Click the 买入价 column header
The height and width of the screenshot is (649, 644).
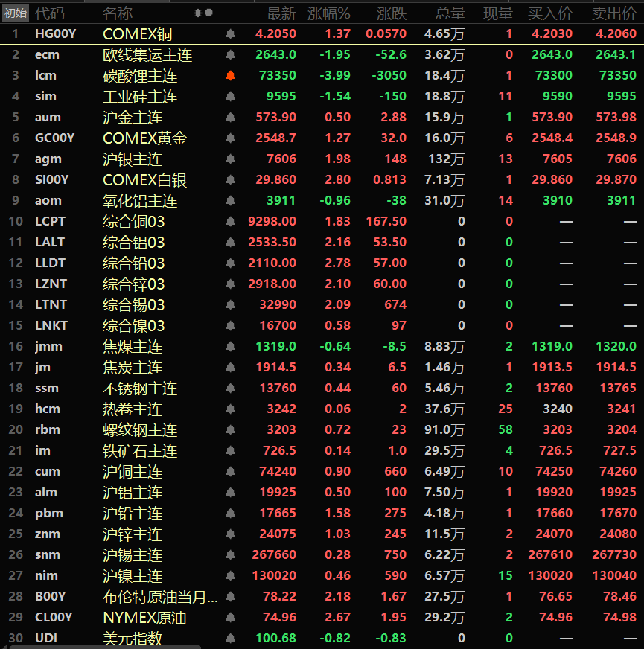pyautogui.click(x=550, y=13)
